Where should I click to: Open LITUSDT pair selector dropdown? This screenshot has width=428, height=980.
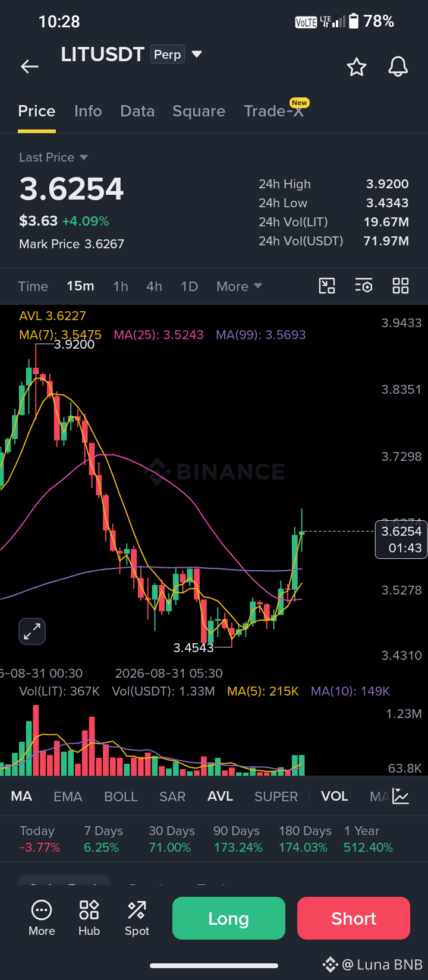[197, 54]
